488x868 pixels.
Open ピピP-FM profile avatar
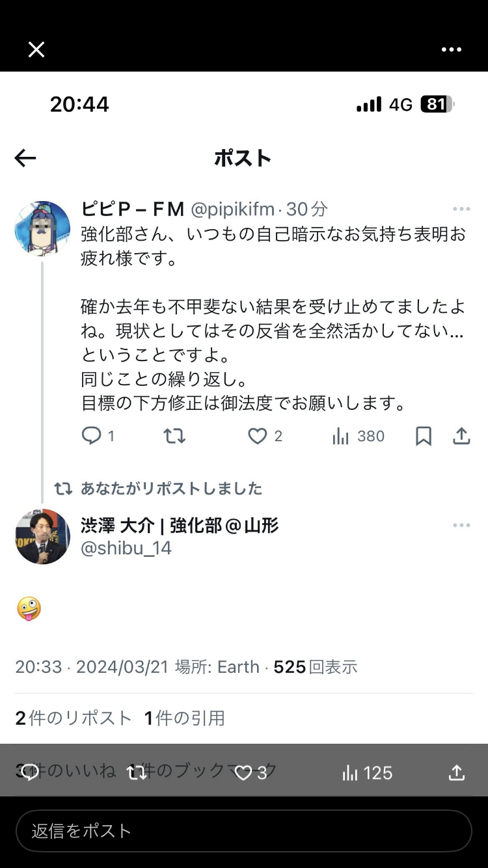pyautogui.click(x=42, y=228)
